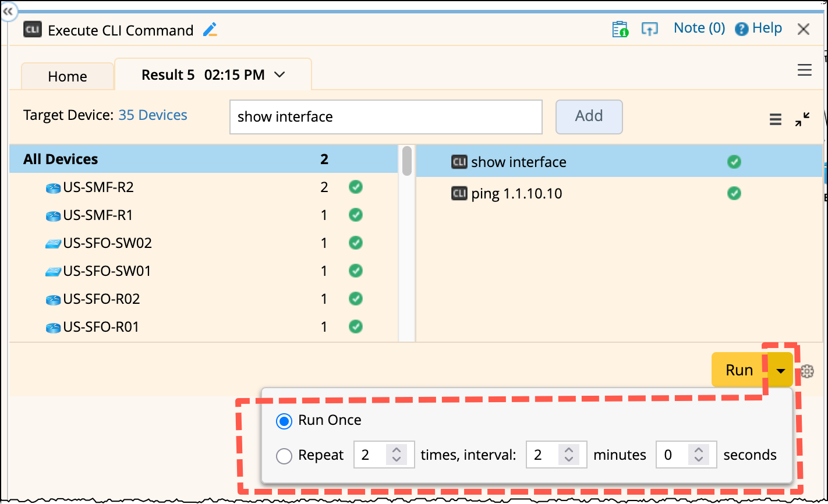Viewport: 828px width, 504px height.
Task: Click the interval minutes number field
Action: click(556, 455)
